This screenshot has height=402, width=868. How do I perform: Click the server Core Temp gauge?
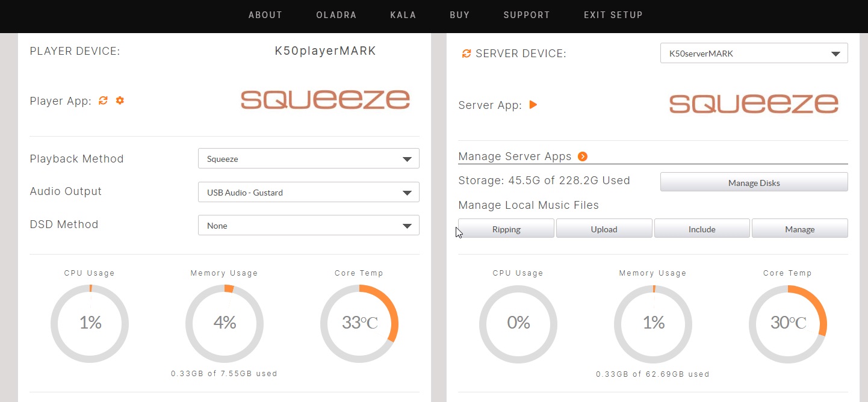[x=788, y=323]
